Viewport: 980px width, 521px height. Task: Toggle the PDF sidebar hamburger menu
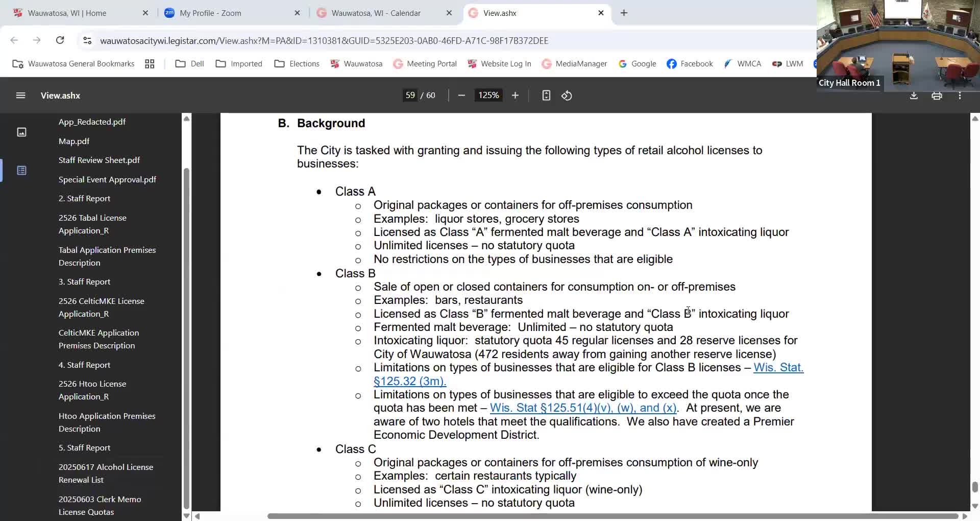tap(20, 96)
